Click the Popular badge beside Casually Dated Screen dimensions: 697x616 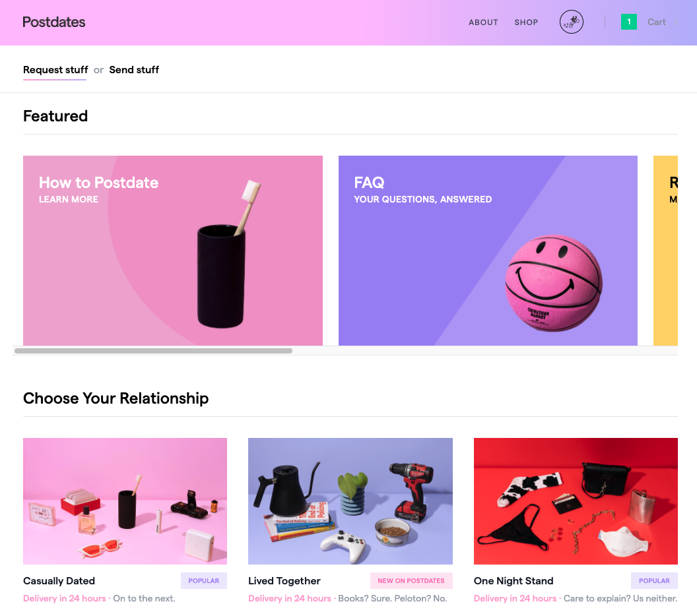[x=203, y=580]
